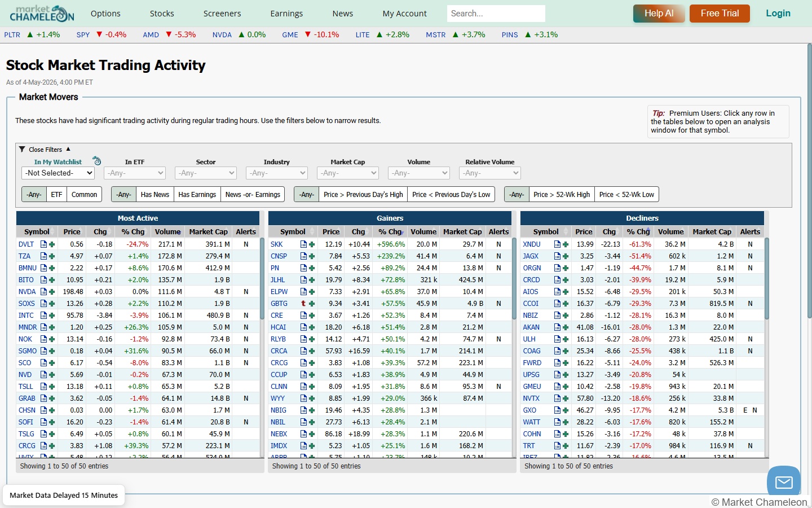Image resolution: width=812 pixels, height=508 pixels.
Task: Click the red 't' icon beside GBTG
Action: (303, 304)
